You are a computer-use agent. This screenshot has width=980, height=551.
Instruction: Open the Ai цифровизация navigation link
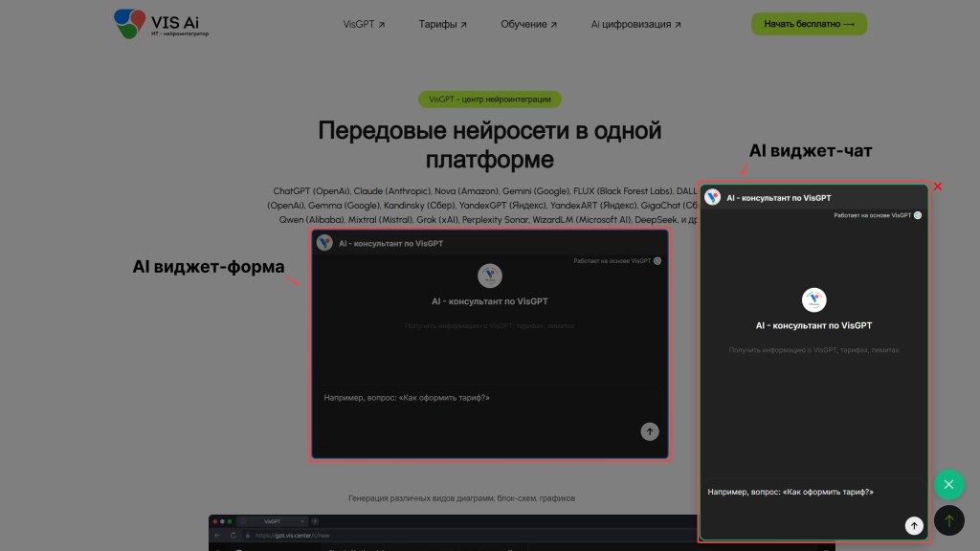[636, 24]
